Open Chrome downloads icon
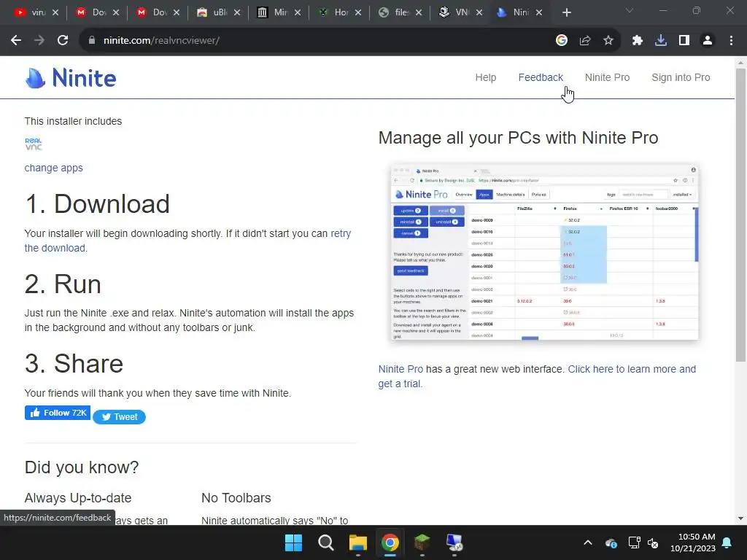This screenshot has height=560, width=747. point(661,41)
